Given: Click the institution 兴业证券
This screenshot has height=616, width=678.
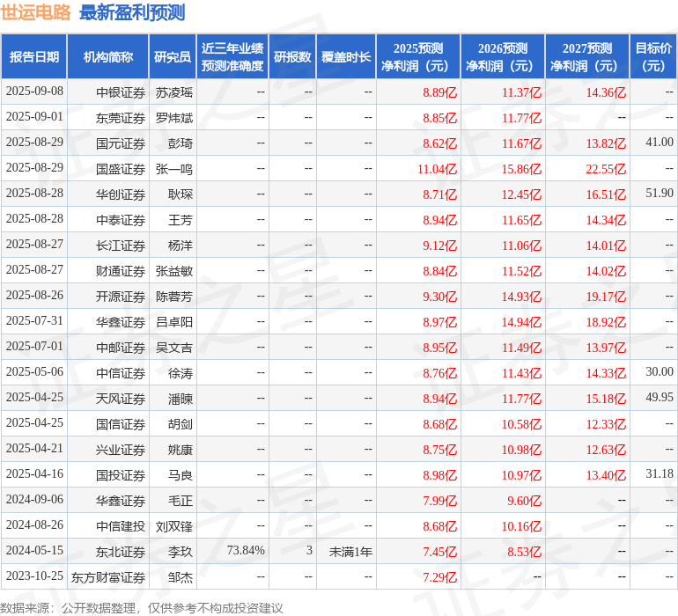Looking at the screenshot, I should [121, 450].
